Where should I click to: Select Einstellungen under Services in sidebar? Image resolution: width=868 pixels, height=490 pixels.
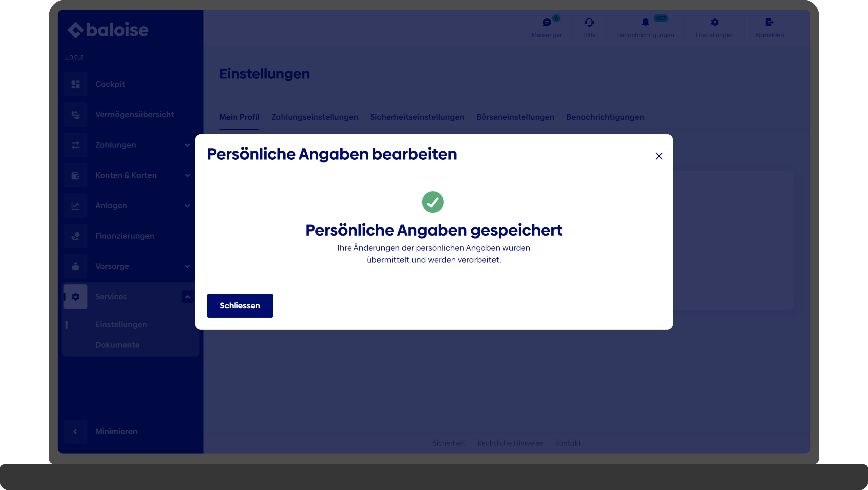pos(121,324)
